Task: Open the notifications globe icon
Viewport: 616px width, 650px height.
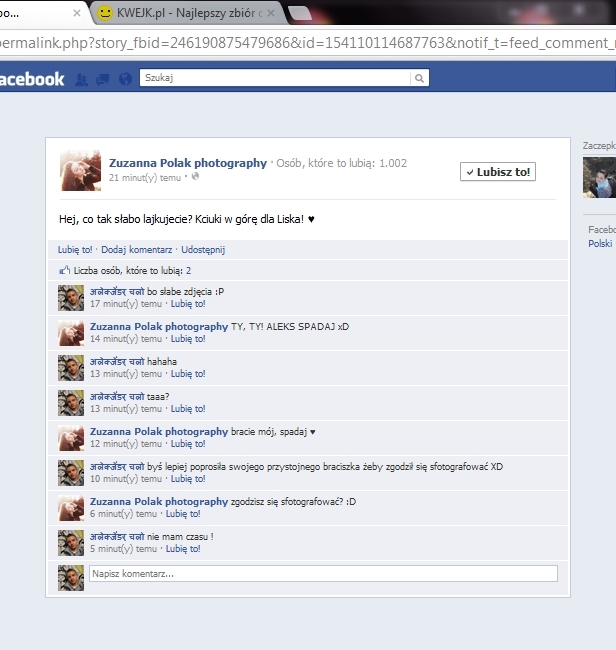Action: pos(123,79)
